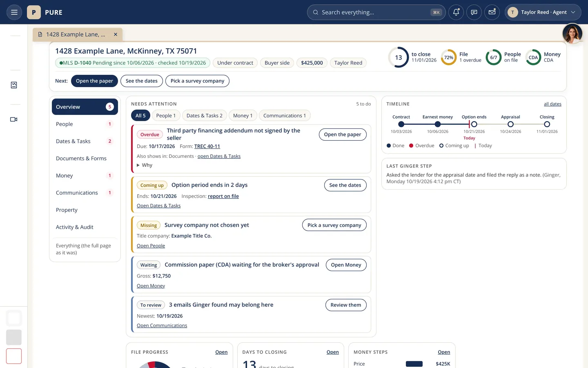Click Open the paper on the Overdue card
Screen dimensions: 588x368
coord(343,135)
